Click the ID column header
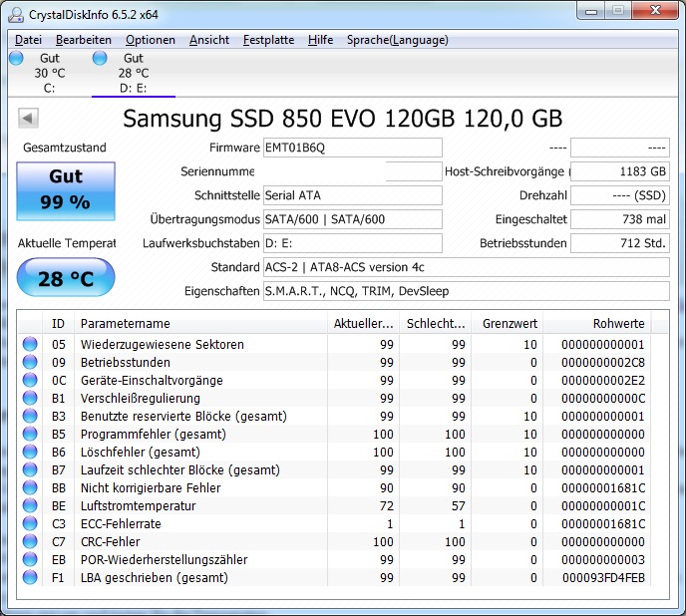 coord(58,324)
